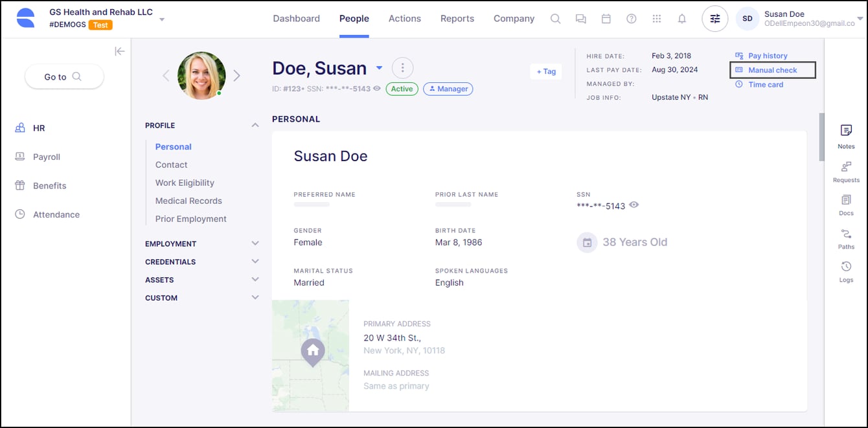
Task: Reveal SSN with eye icon in Personal card
Action: (634, 205)
